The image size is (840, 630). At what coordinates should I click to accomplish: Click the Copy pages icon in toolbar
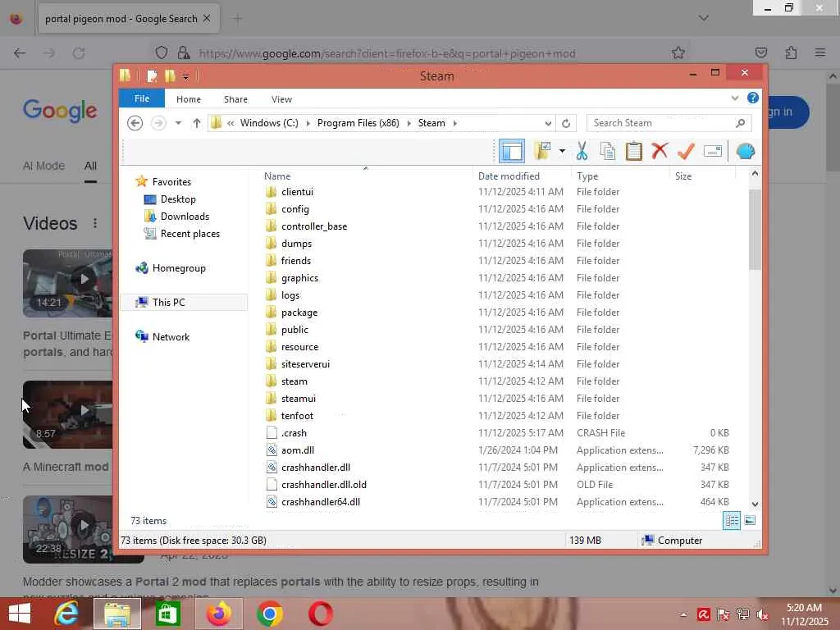pyautogui.click(x=608, y=152)
